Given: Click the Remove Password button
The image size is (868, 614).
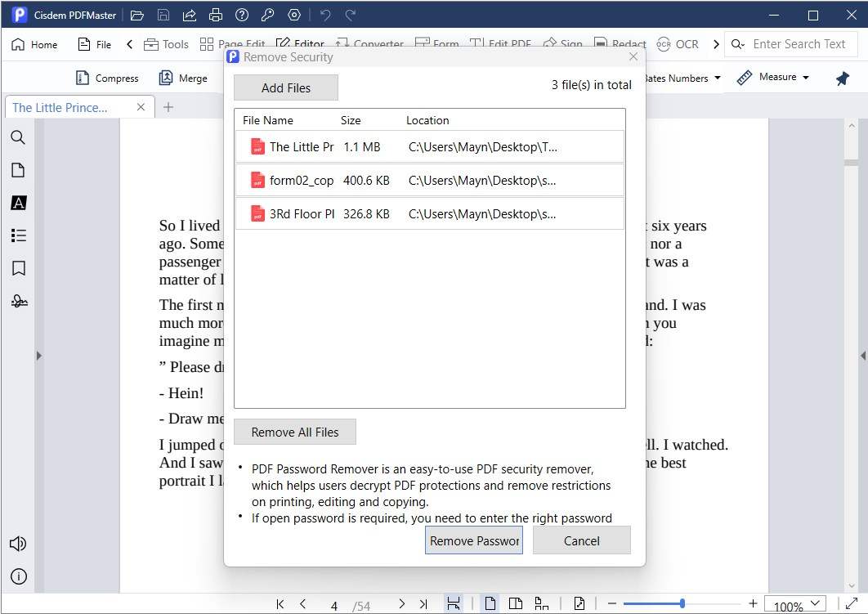Looking at the screenshot, I should (474, 540).
